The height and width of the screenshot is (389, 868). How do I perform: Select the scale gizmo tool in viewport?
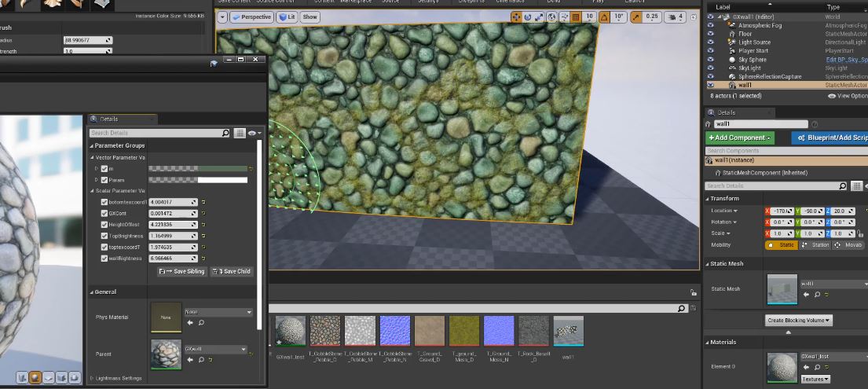point(539,17)
